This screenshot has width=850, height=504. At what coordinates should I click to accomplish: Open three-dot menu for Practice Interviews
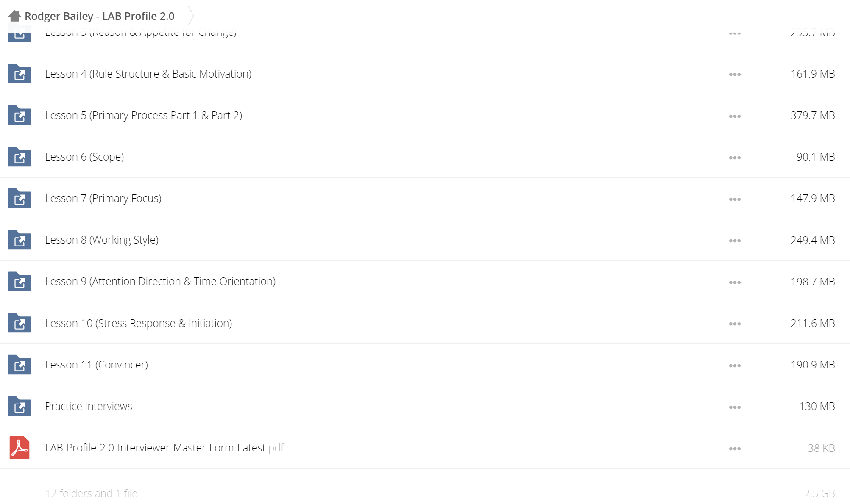click(735, 407)
